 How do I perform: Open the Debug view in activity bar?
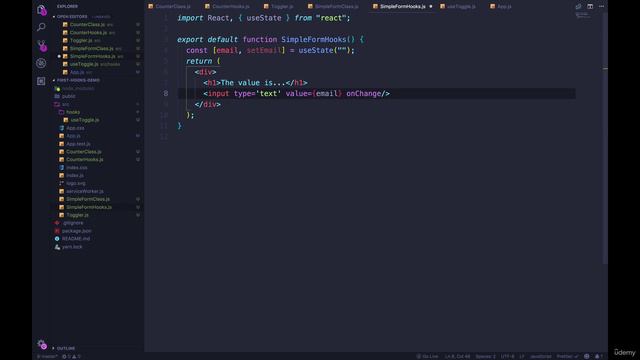[41, 63]
